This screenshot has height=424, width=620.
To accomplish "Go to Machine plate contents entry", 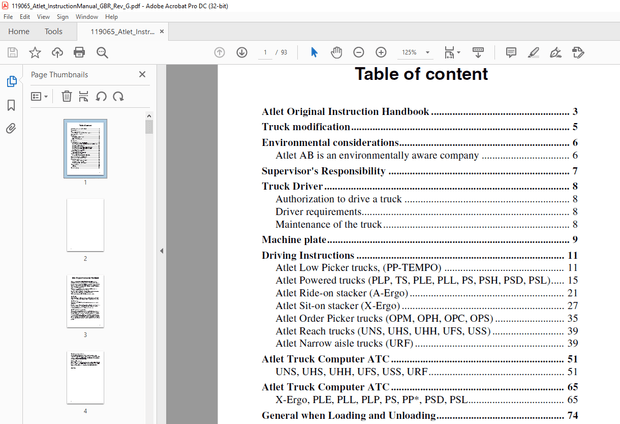I will pyautogui.click(x=420, y=239).
